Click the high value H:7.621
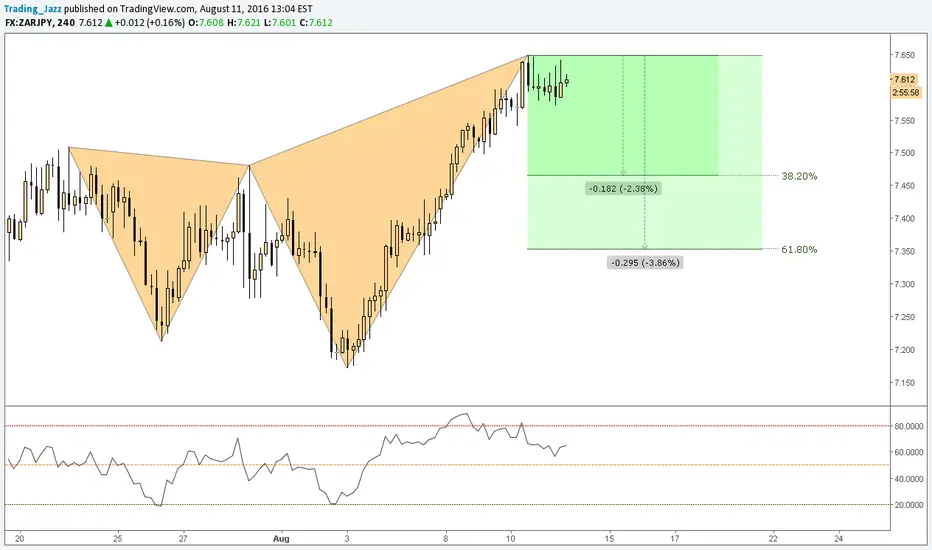The image size is (932, 550). 244,23
